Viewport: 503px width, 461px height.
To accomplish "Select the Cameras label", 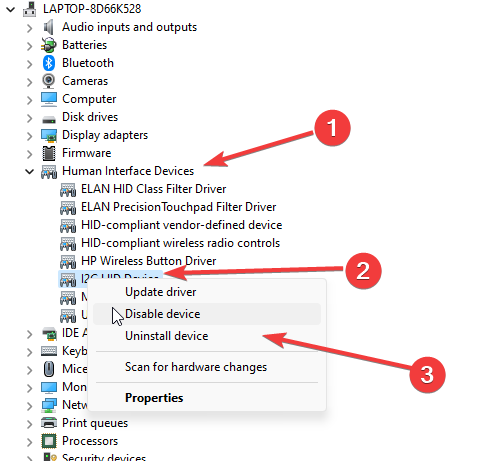I will coord(85,81).
